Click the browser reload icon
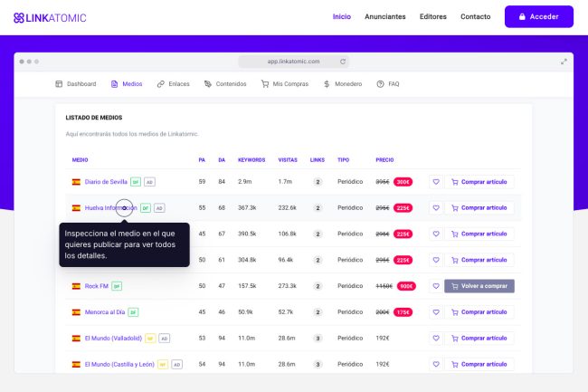 pyautogui.click(x=343, y=62)
